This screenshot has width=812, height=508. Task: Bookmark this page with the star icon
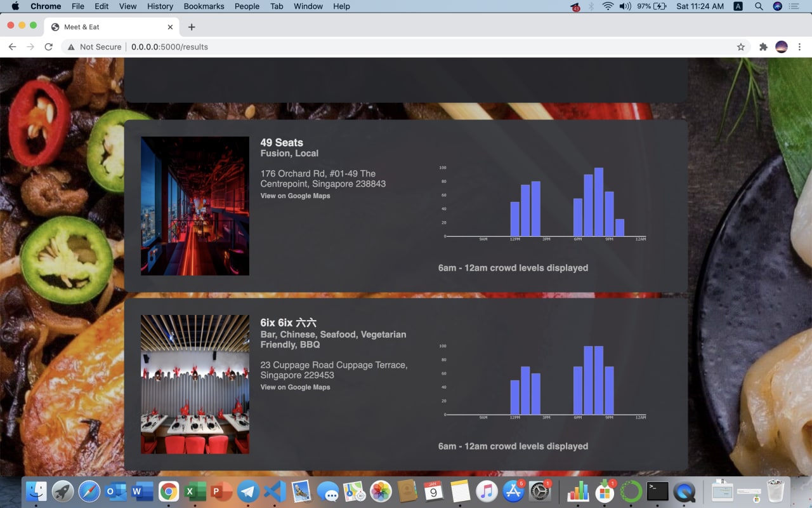click(741, 47)
